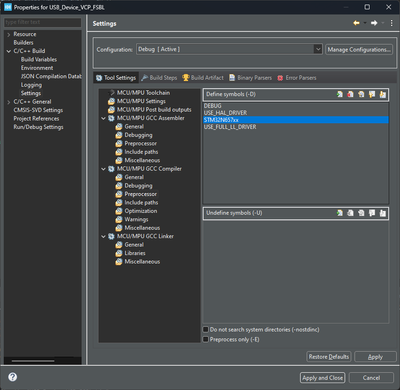The height and width of the screenshot is (390, 400).
Task: Select USE_FULL_LL_DRIVER symbol entry
Action: 230,127
